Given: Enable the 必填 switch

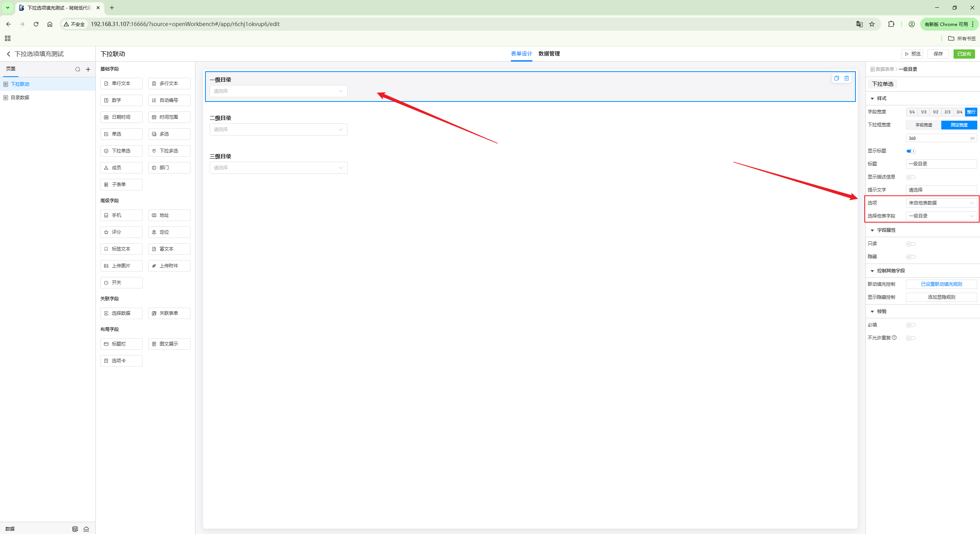Looking at the screenshot, I should tap(911, 325).
